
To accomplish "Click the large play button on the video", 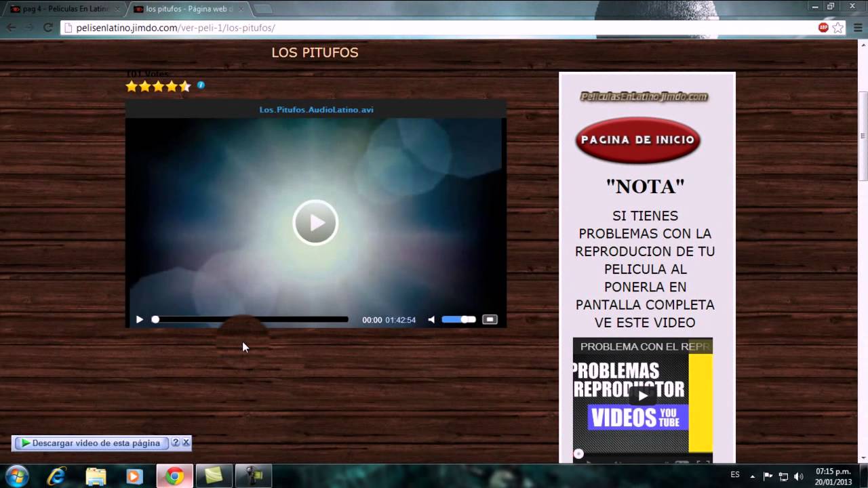I will coord(315,222).
